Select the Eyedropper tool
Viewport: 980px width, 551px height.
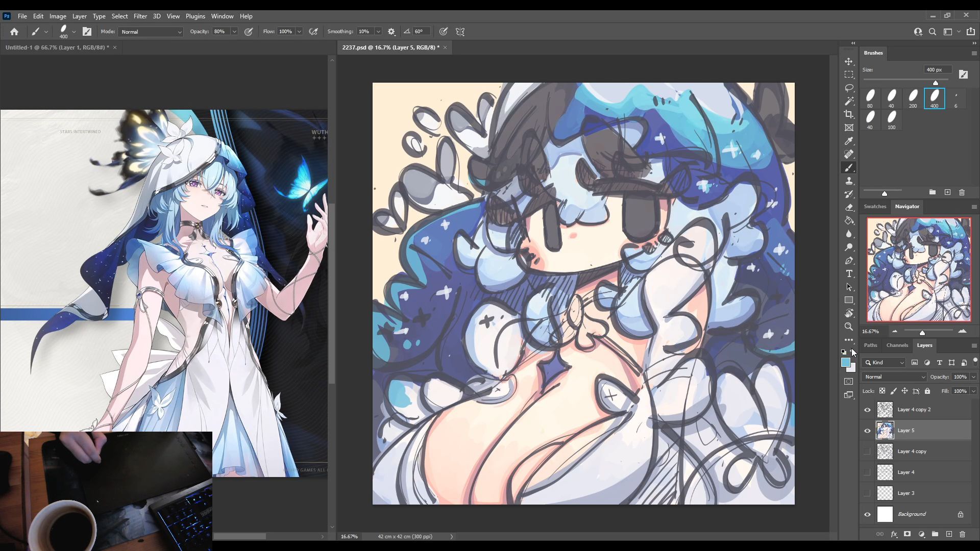coord(849,141)
